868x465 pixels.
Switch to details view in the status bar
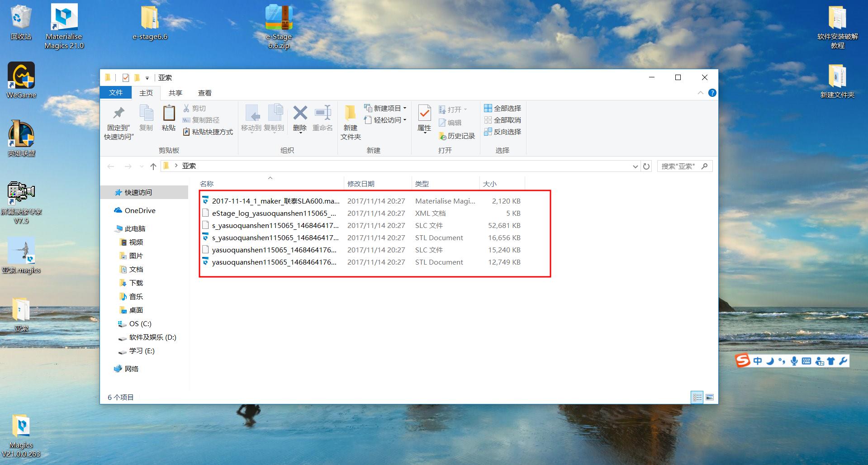click(x=697, y=397)
